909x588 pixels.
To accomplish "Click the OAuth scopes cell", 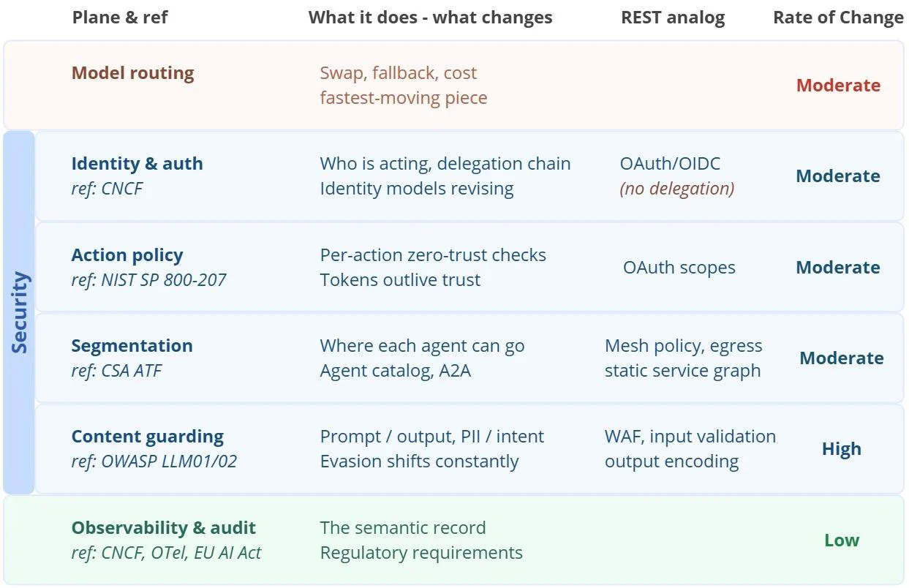I will [679, 268].
